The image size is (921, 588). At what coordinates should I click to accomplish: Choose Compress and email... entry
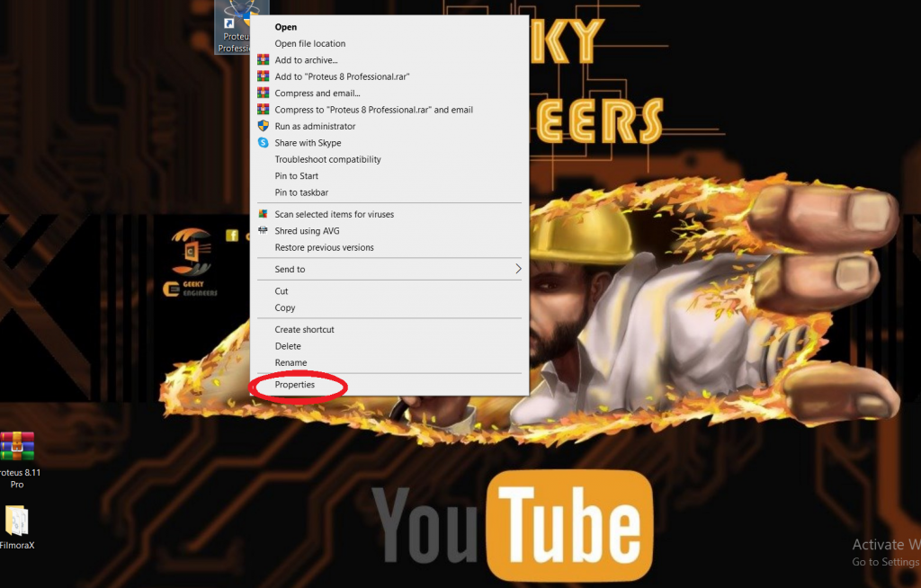tap(389, 93)
